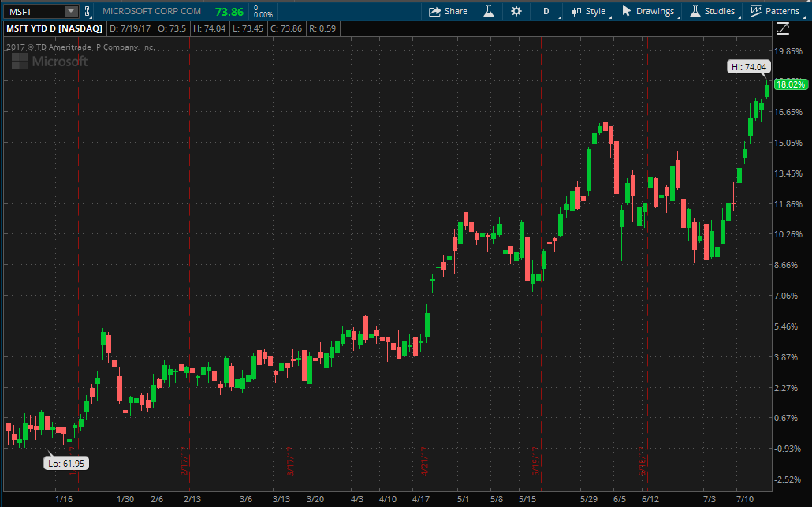Click the 2/6 date on time axis
The width and height of the screenshot is (812, 507).
157,499
